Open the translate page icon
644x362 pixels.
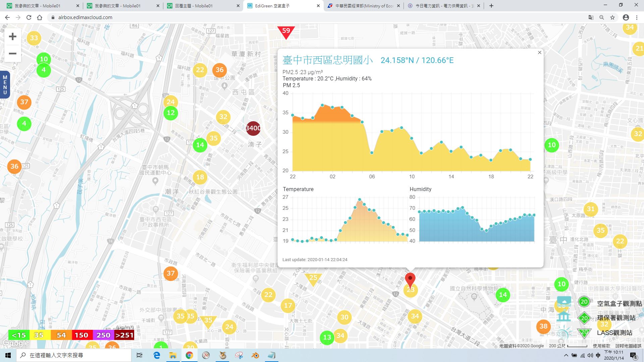point(591,17)
